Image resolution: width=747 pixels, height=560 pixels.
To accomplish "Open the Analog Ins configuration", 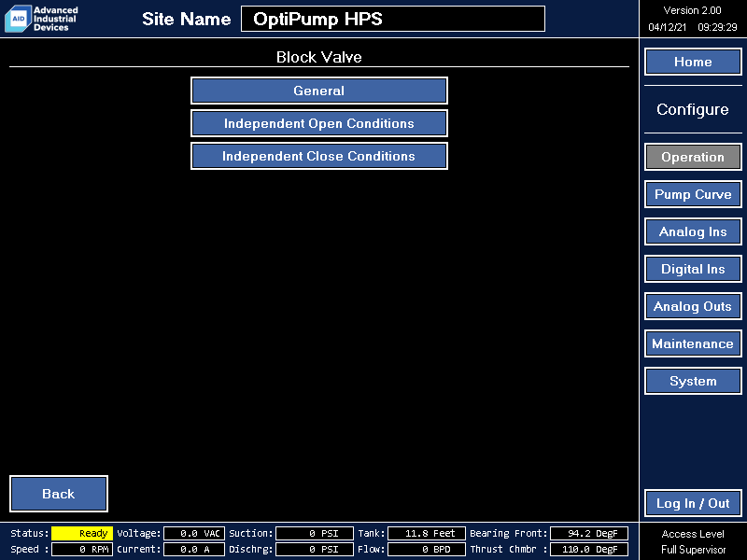I will [x=693, y=231].
